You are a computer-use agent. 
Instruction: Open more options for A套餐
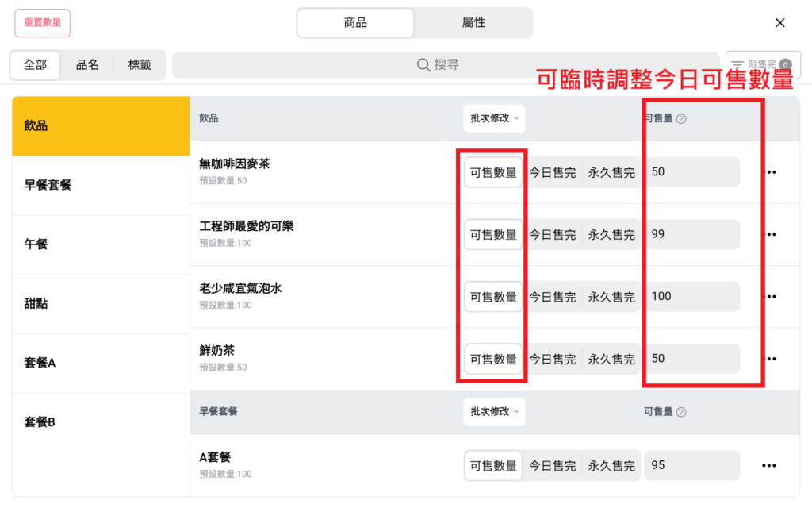tap(769, 465)
